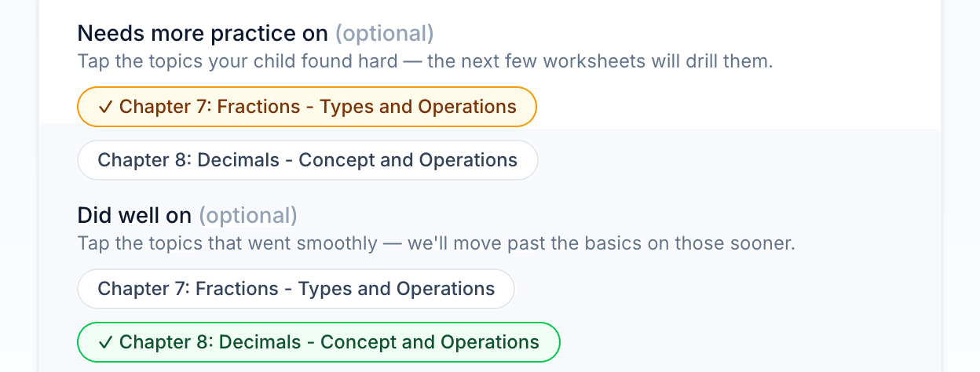
Task: Choose white Chapter 8 chip in the practice section
Action: 307,160
